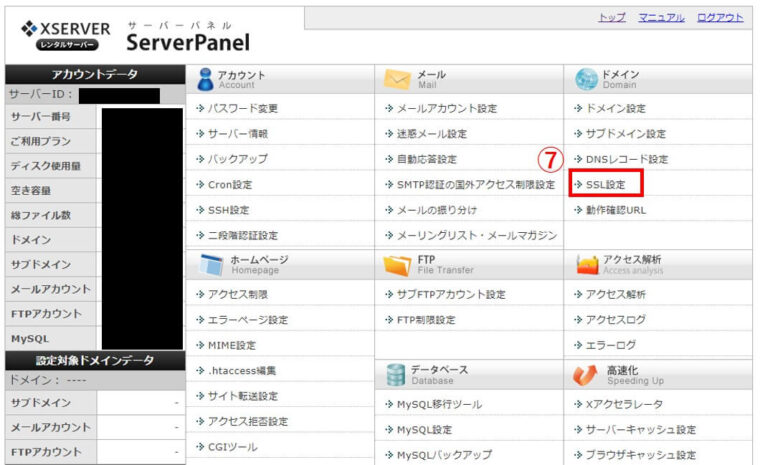Open メールの振り分け
Image resolution: width=760 pixels, height=465 pixels.
coord(437,210)
